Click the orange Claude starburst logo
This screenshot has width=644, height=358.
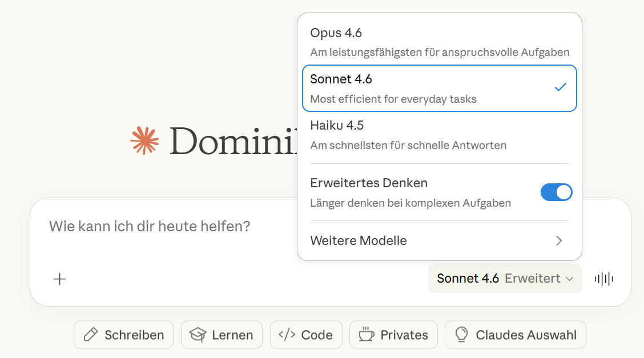(x=144, y=141)
